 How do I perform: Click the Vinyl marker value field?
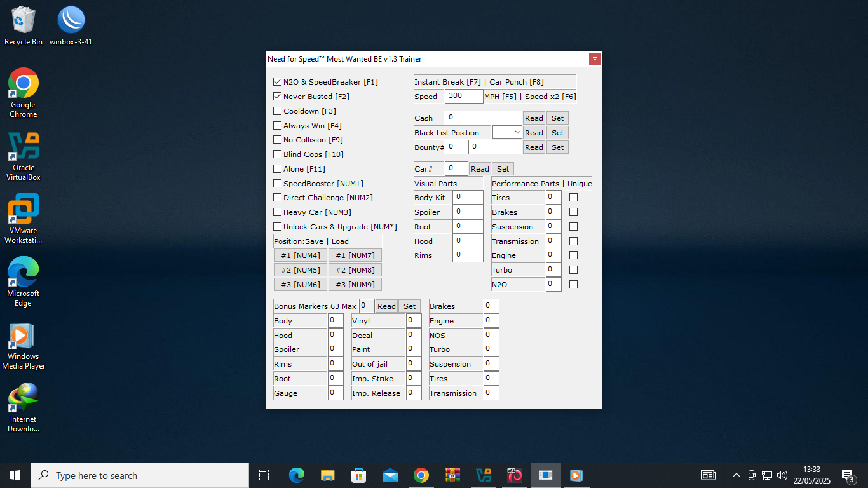[414, 320]
